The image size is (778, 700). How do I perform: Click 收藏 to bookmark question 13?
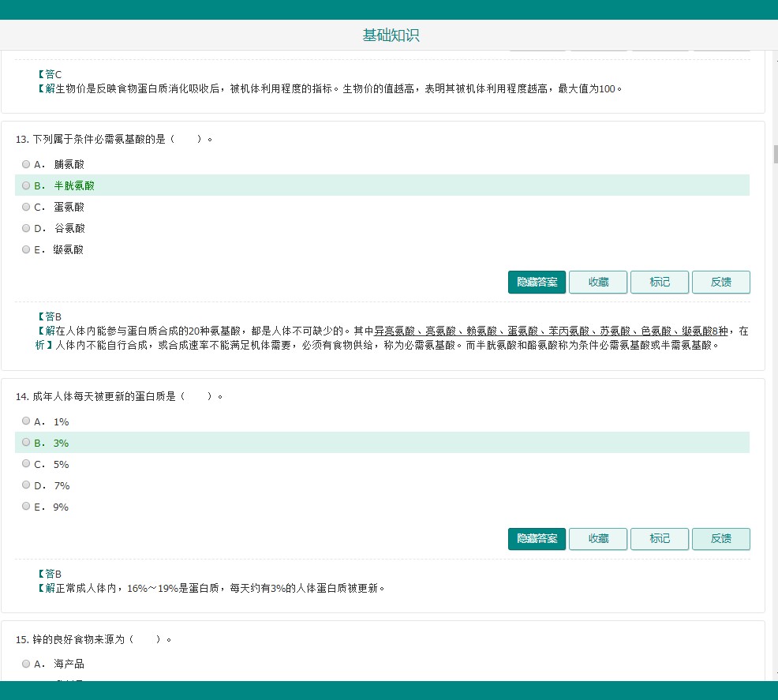[598, 283]
